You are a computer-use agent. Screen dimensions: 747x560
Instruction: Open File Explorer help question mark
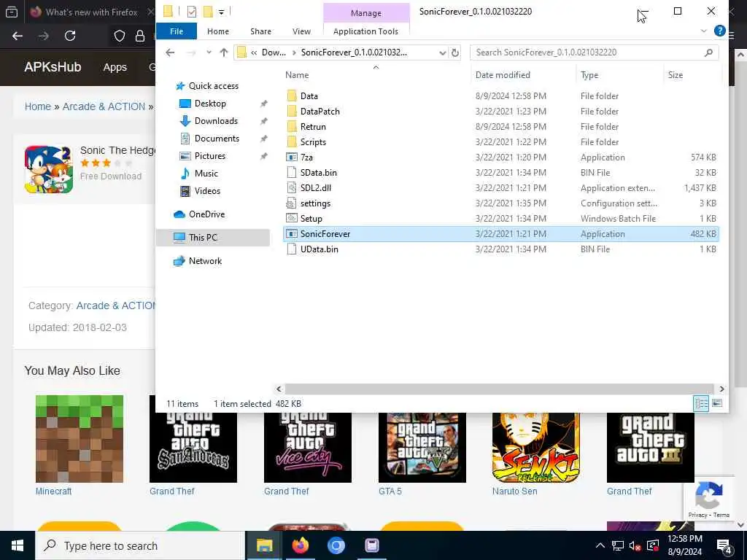pyautogui.click(x=719, y=31)
